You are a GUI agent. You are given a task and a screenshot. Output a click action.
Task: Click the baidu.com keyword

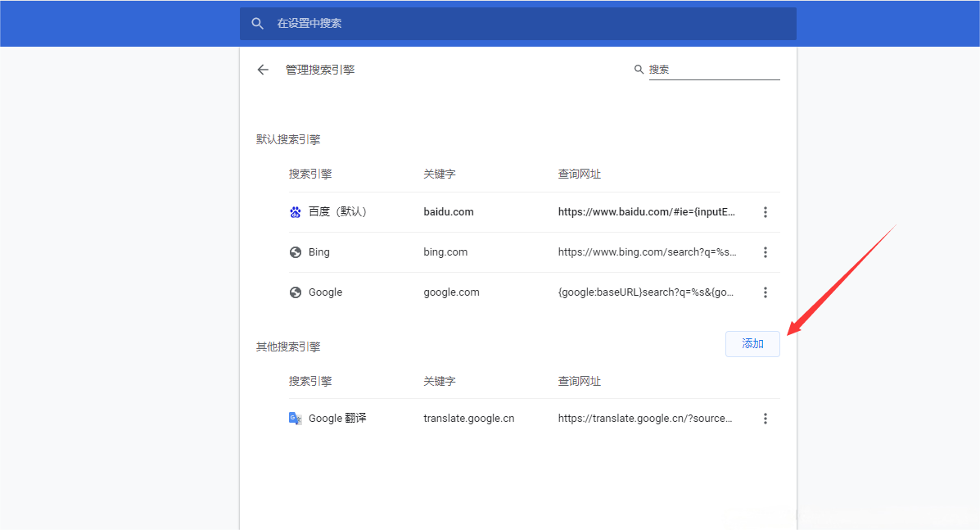tap(448, 212)
